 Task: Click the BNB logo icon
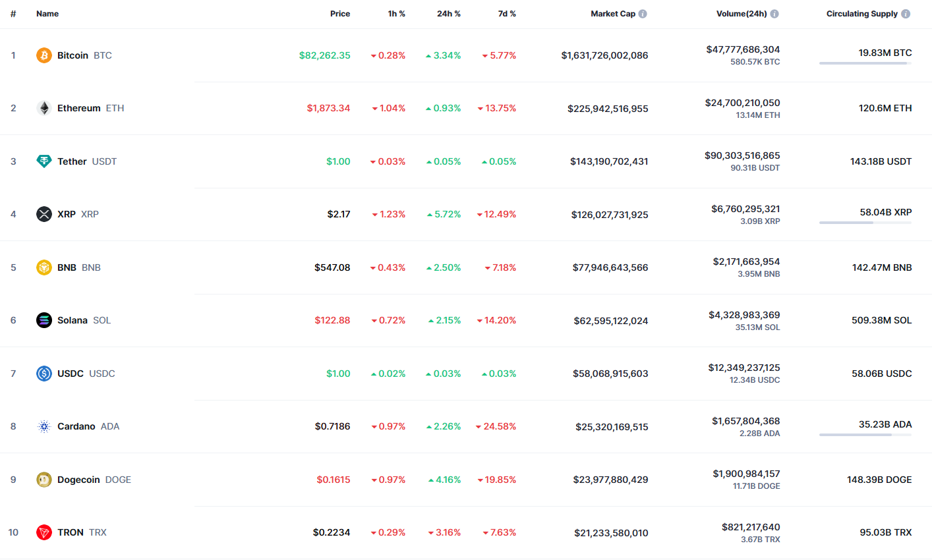click(x=44, y=267)
